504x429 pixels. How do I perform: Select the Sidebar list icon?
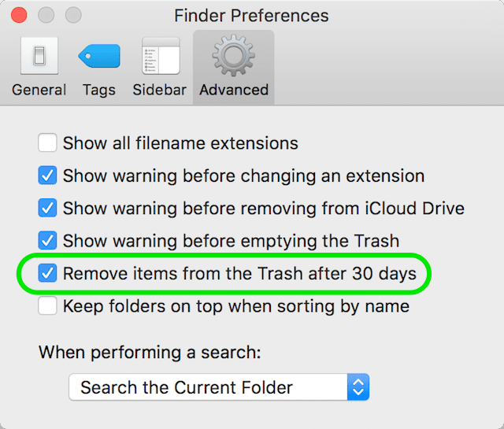160,57
